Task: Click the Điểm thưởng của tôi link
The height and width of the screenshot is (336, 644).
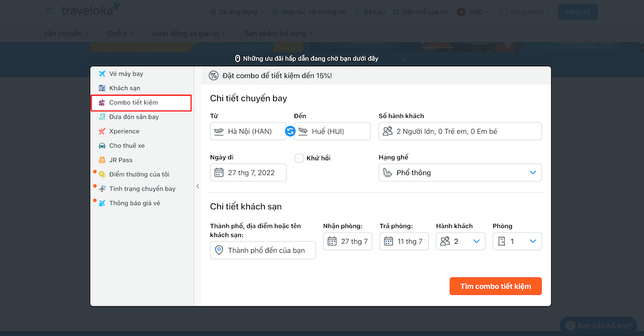Action: click(x=139, y=174)
